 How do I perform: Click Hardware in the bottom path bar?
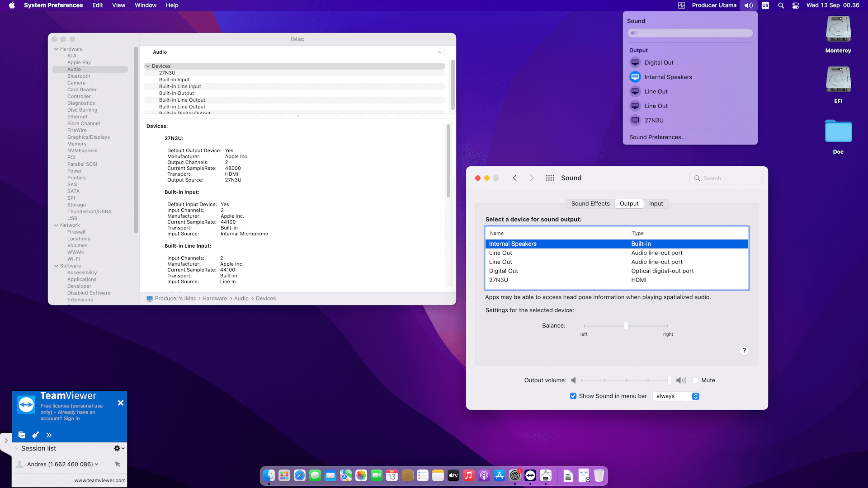215,299
